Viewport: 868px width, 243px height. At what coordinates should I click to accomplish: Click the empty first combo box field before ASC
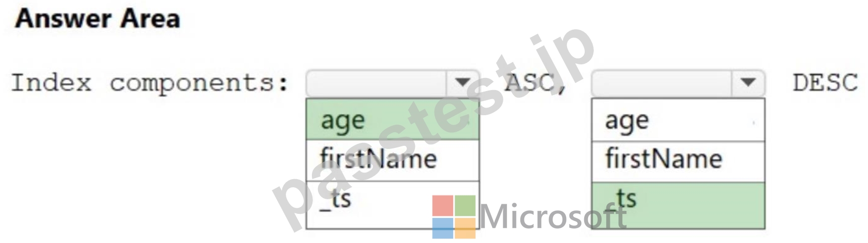point(377,83)
